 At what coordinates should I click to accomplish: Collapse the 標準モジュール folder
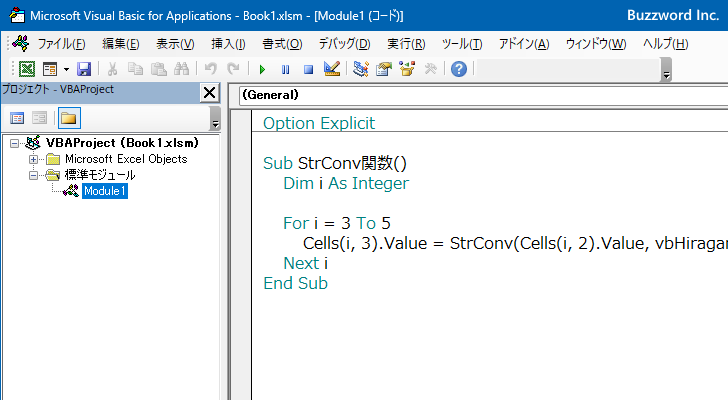[x=33, y=175]
